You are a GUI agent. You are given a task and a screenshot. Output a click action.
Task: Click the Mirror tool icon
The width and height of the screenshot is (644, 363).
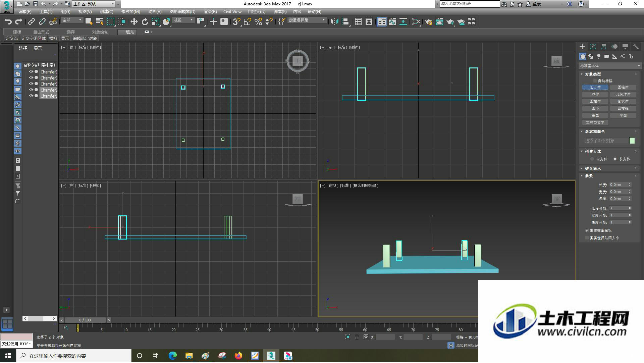coord(334,22)
